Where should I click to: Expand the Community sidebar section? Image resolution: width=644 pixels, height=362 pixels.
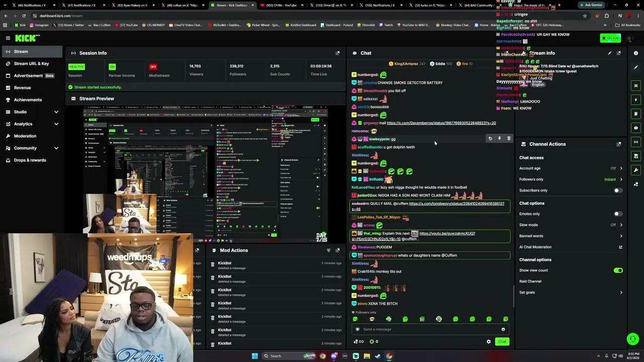(56, 148)
